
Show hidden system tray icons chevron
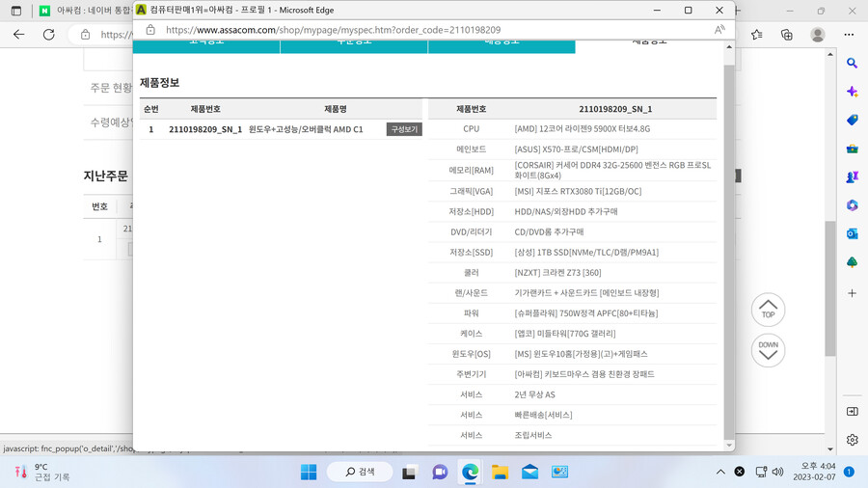719,472
